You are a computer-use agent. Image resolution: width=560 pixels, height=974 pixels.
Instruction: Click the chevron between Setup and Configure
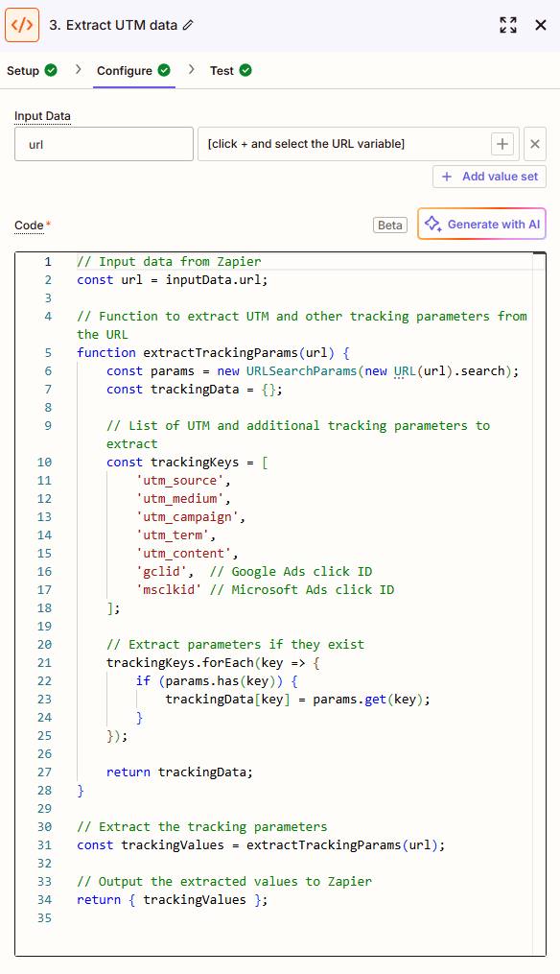79,69
